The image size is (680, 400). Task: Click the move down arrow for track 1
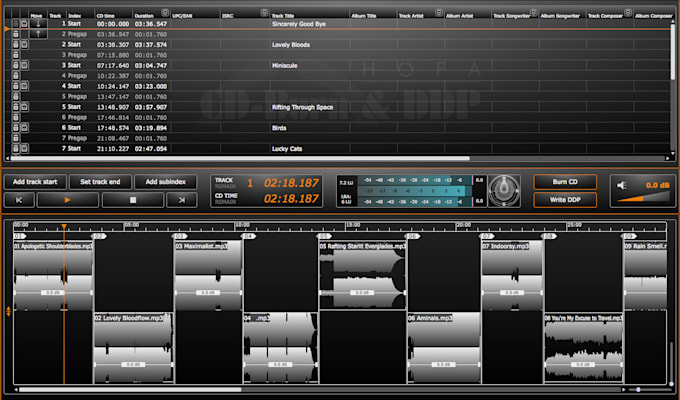click(x=37, y=23)
